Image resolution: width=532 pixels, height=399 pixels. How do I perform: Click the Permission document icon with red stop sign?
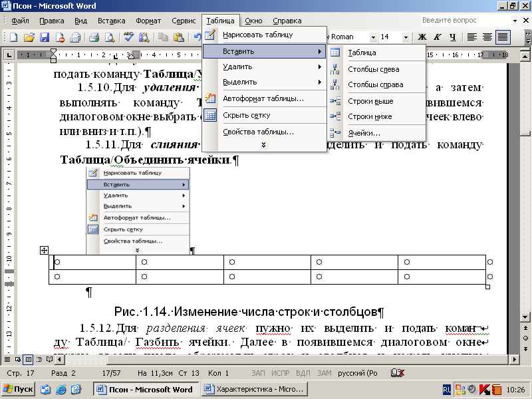[60, 37]
